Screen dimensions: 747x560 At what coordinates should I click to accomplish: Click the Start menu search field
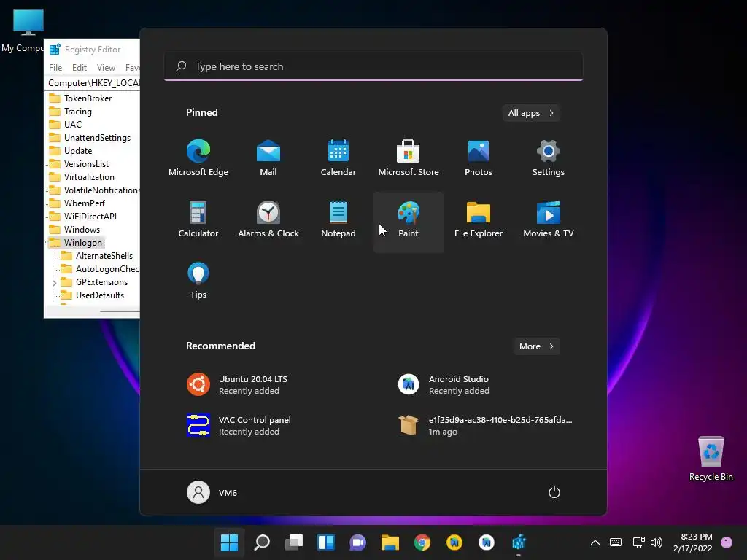point(373,66)
